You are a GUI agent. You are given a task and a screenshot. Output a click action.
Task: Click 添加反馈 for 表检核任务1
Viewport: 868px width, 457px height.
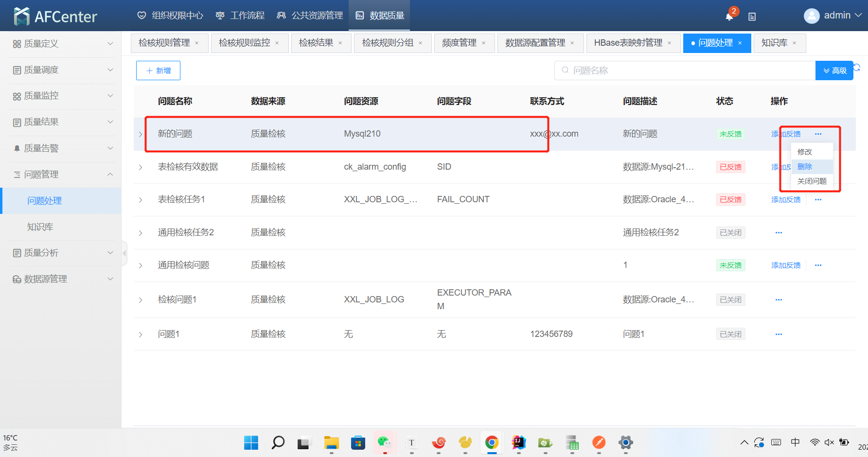(786, 200)
